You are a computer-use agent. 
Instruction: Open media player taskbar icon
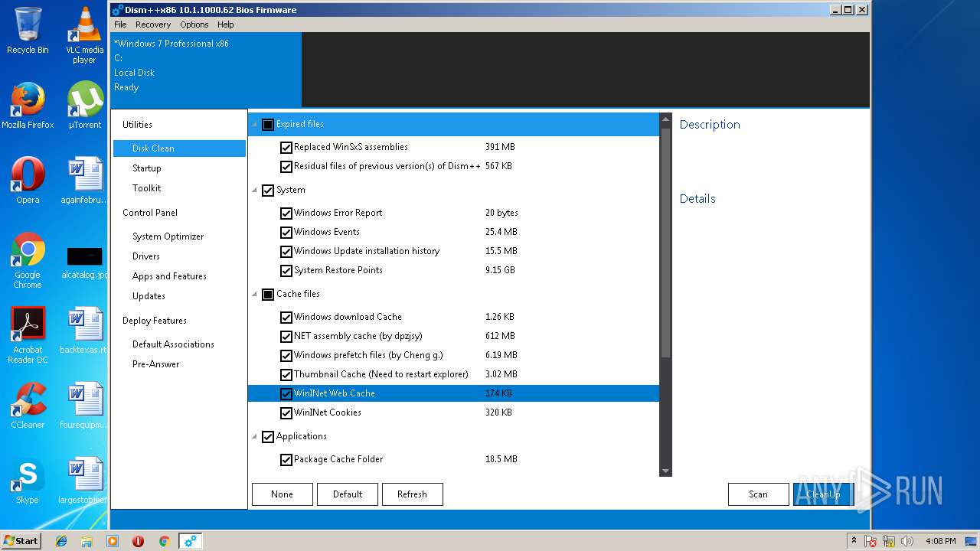(x=113, y=541)
